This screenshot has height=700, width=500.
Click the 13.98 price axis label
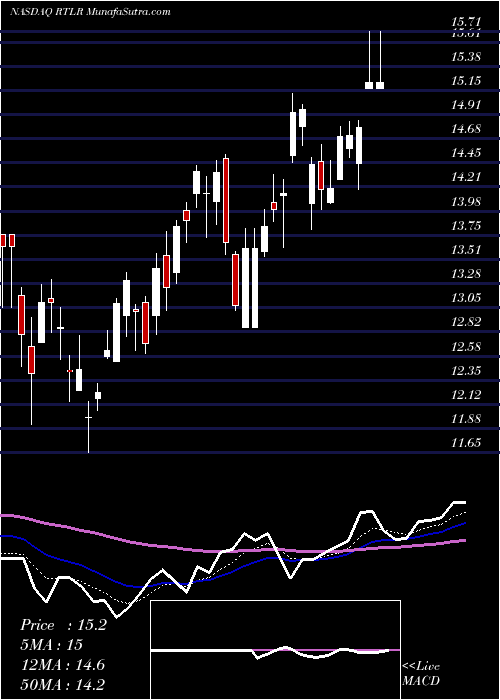tap(466, 202)
